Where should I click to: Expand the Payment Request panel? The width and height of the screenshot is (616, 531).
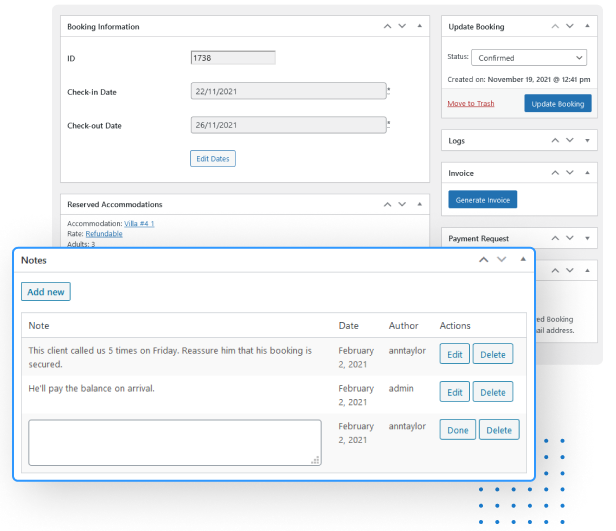[587, 238]
